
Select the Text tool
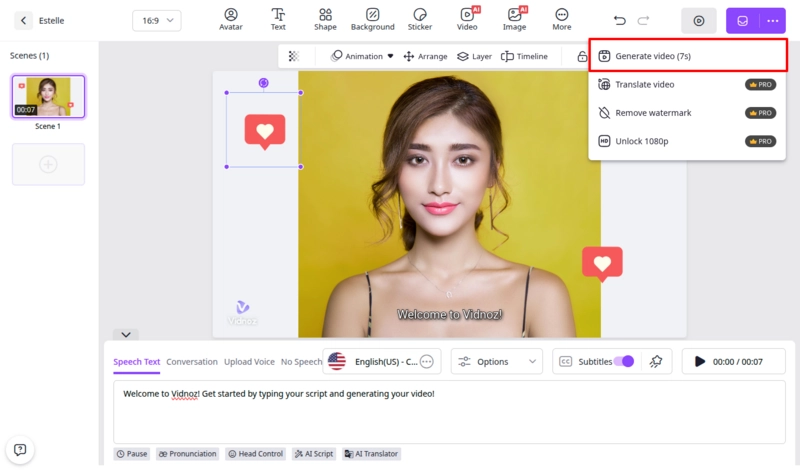(x=278, y=19)
